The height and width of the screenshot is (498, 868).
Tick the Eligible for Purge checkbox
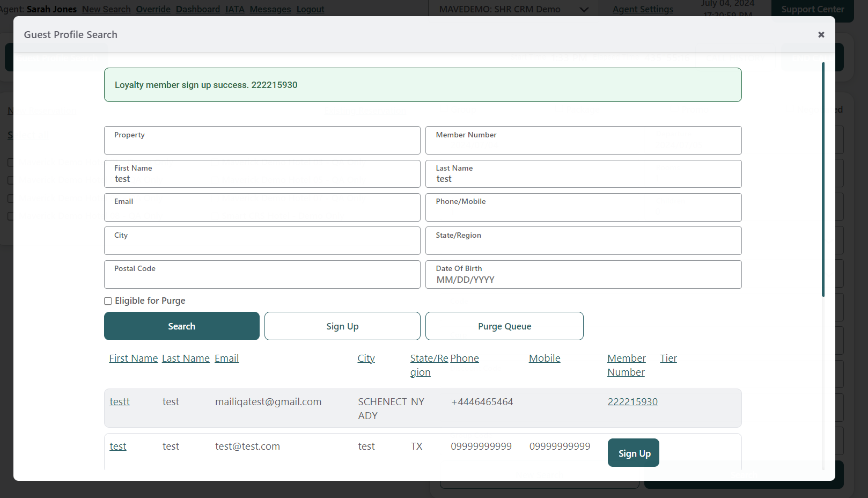pyautogui.click(x=108, y=301)
